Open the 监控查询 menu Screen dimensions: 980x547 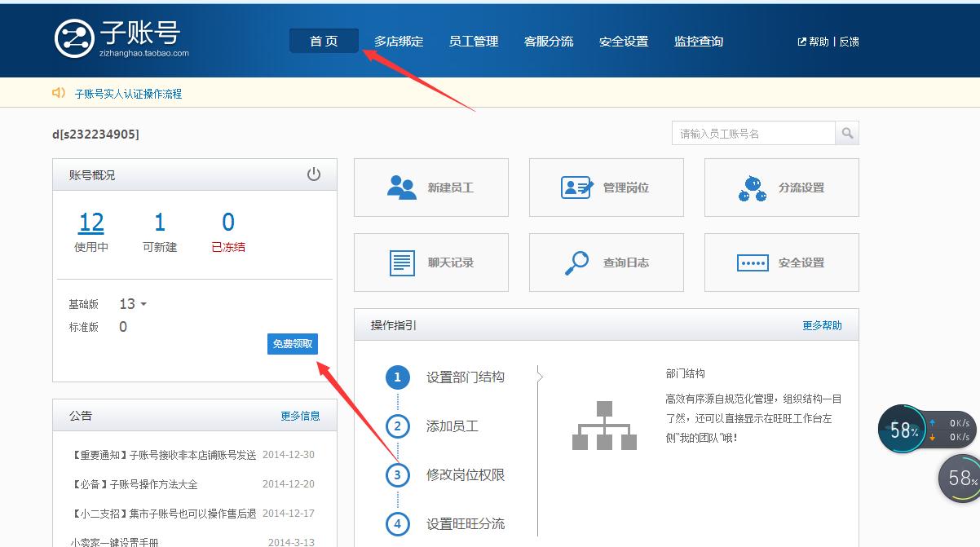[x=699, y=41]
